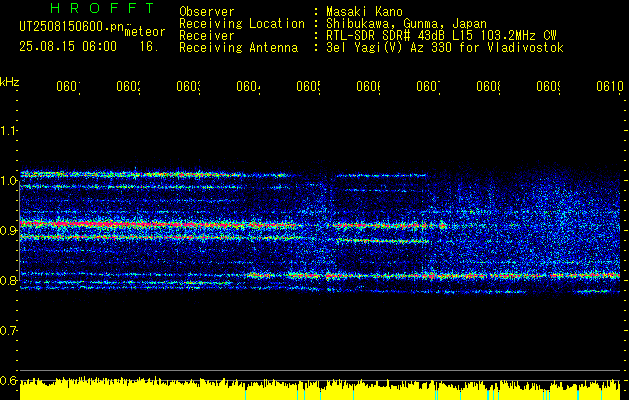Click the 'meteor' label

(x=145, y=32)
